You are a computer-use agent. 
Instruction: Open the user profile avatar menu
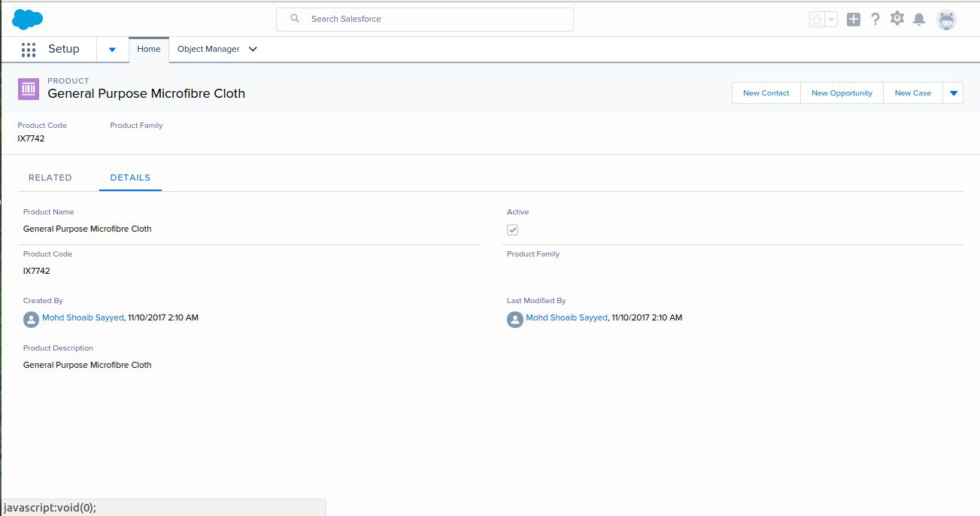946,20
